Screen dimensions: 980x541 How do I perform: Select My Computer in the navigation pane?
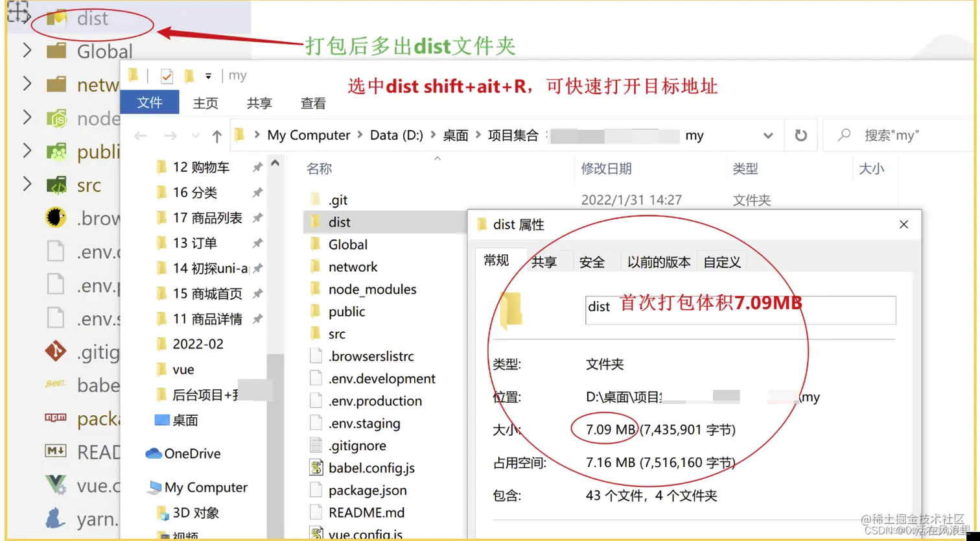pos(206,487)
